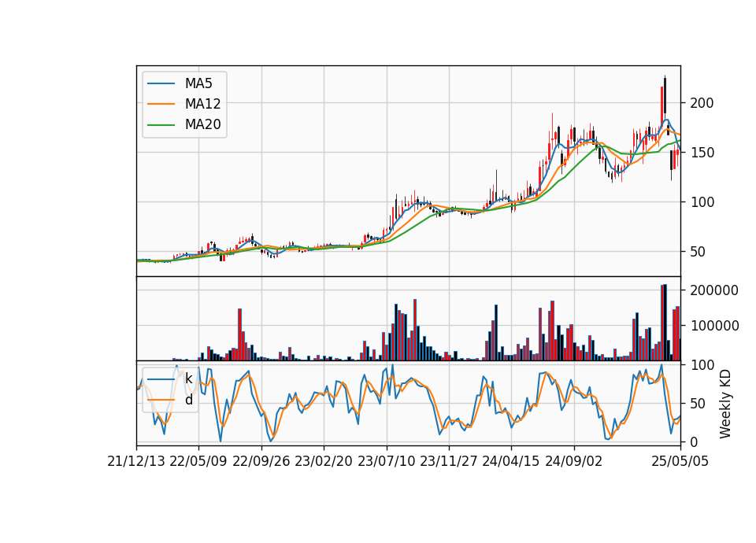756x543 pixels.
Task: Click the MA12 legend label
Action: (x=202, y=104)
